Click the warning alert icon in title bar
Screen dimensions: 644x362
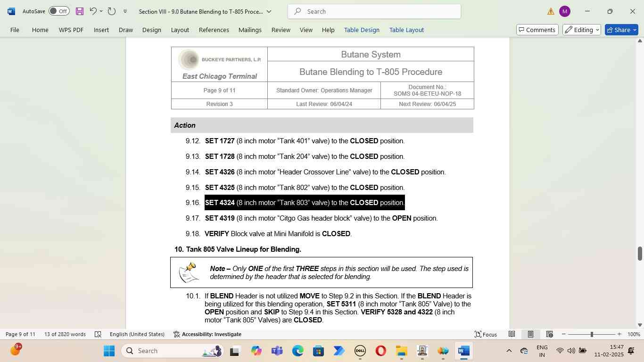pyautogui.click(x=551, y=11)
